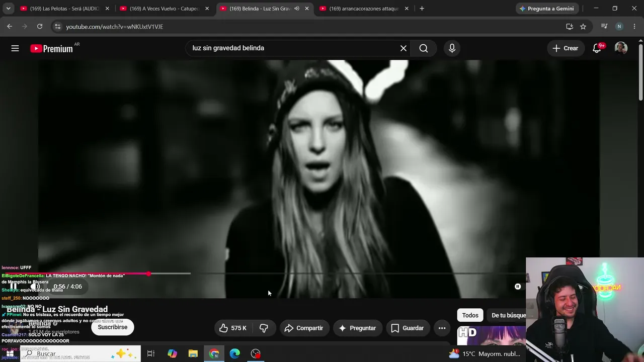
Task: Open YouTube notifications bell
Action: click(597, 48)
